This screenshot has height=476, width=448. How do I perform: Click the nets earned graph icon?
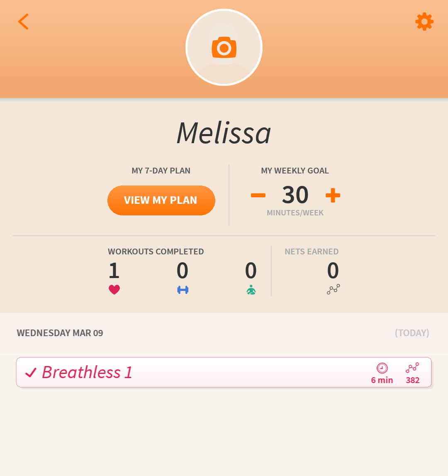[333, 289]
